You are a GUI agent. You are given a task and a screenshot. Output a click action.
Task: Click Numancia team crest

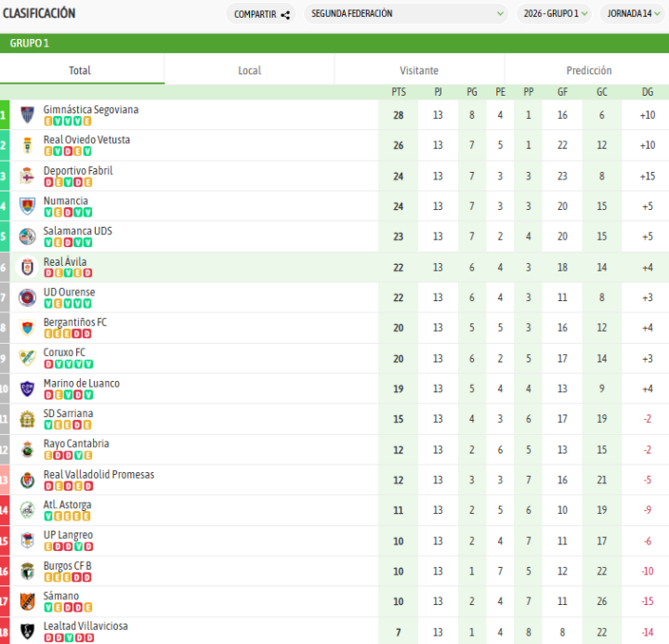tap(27, 206)
